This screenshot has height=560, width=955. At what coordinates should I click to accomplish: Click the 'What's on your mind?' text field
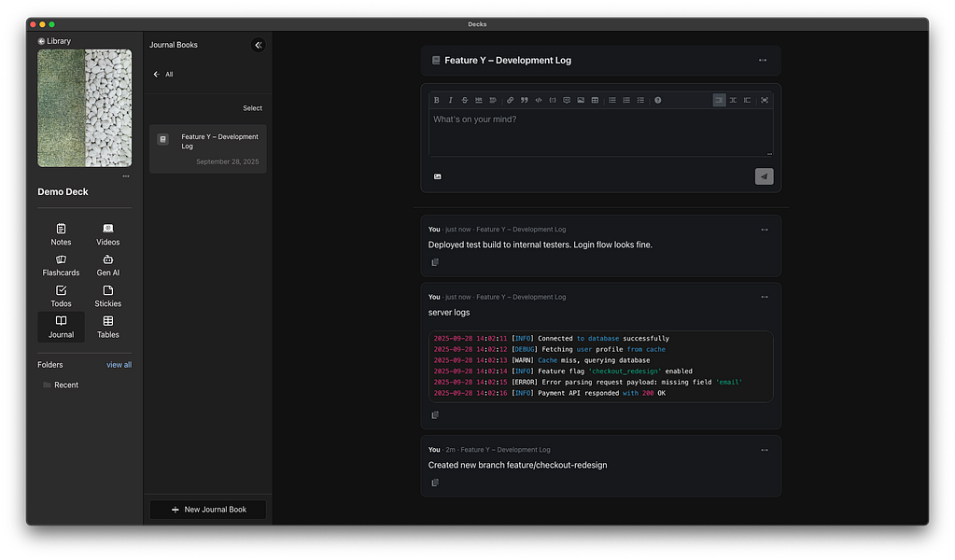point(597,131)
